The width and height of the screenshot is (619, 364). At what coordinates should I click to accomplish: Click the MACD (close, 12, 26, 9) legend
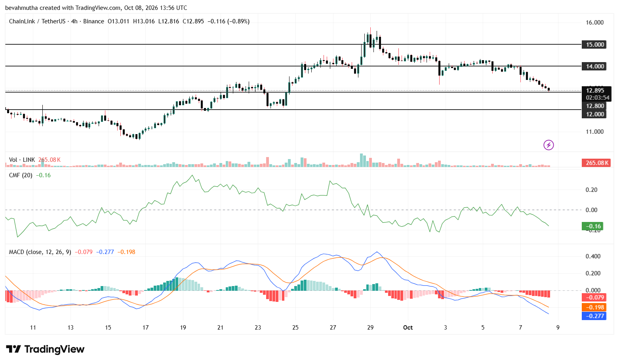(40, 252)
